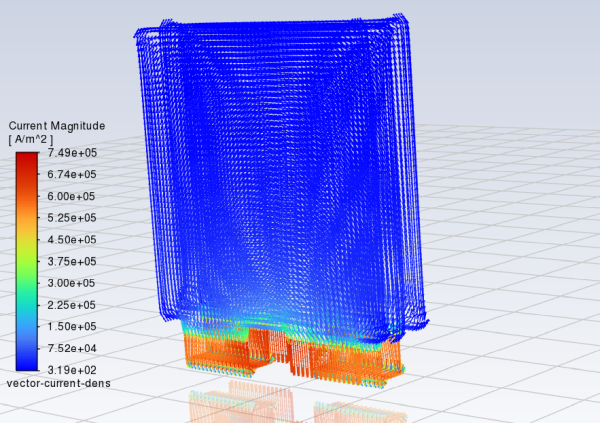Screen dimensions: 600x423
Task: Click the '[ A/m^2 ]' units label
Action: tap(31, 139)
